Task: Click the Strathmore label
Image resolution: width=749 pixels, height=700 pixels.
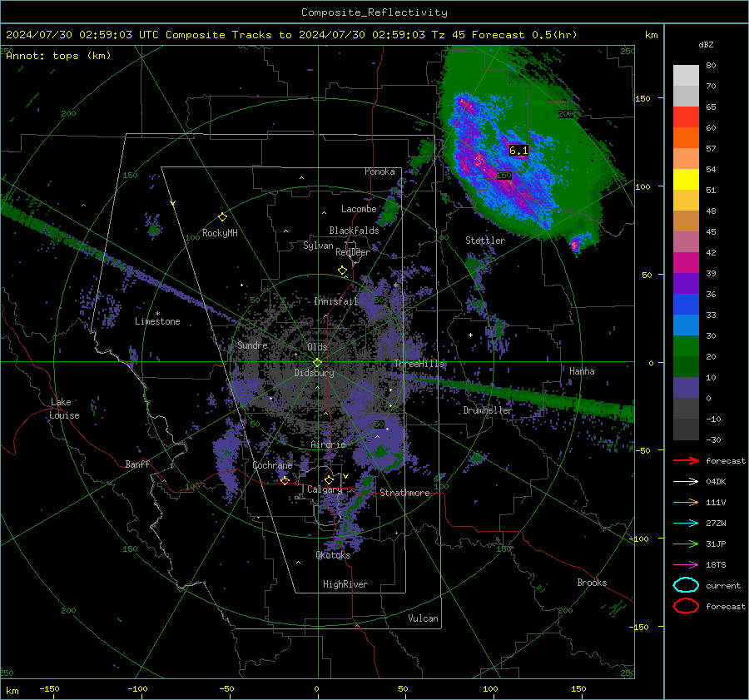Action: click(404, 493)
